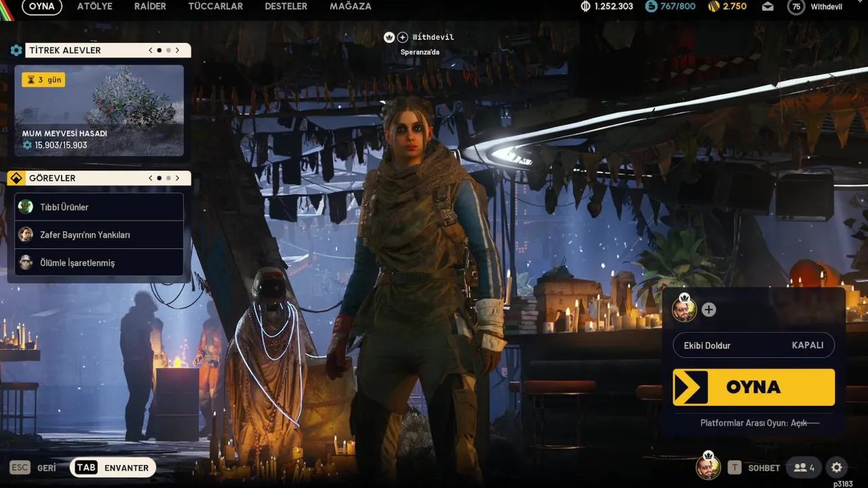868x488 pixels.
Task: Click the large yellow OYNA play button
Action: point(753,388)
